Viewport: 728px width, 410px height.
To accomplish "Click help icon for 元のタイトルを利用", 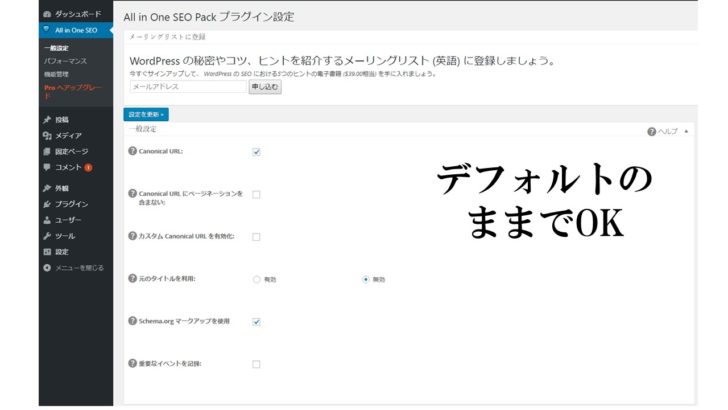I will [x=132, y=278].
